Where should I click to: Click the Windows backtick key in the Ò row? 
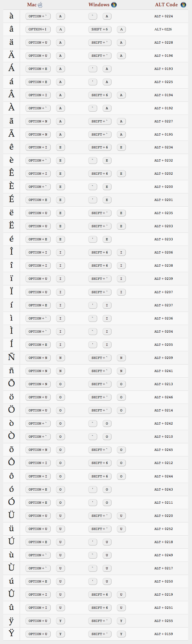93,436
